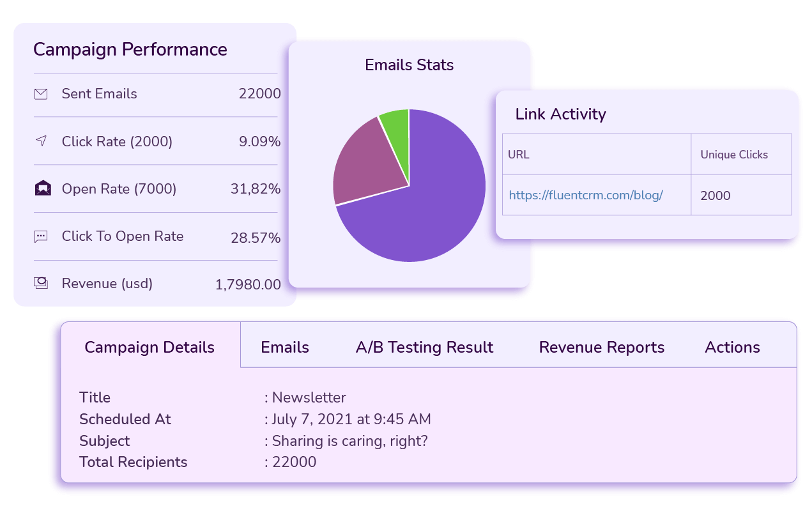Select the URL column header

click(519, 154)
